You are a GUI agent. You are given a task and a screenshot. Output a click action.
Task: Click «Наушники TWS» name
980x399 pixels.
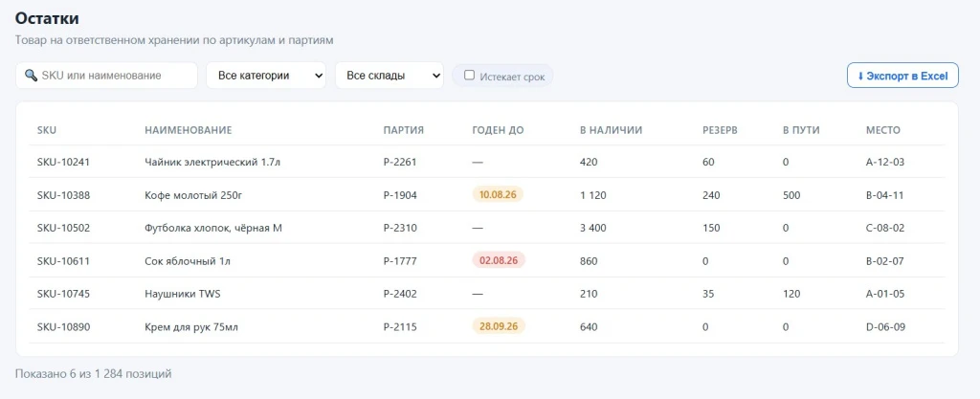coord(183,294)
